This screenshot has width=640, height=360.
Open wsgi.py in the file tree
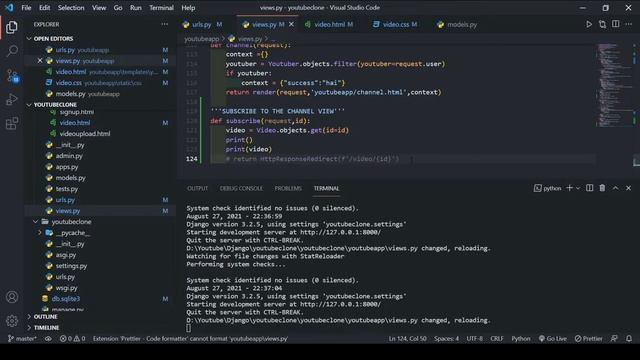tap(67, 288)
